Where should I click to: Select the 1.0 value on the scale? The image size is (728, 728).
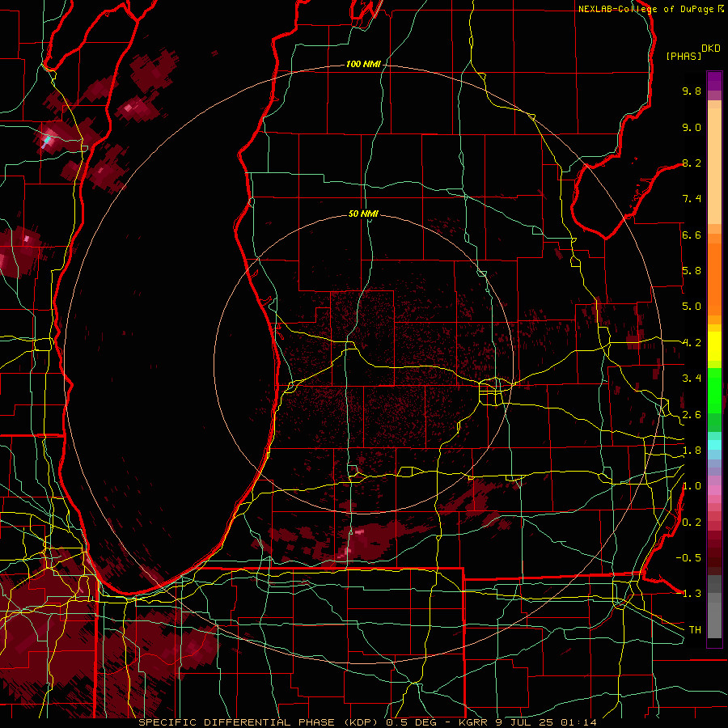pos(692,486)
